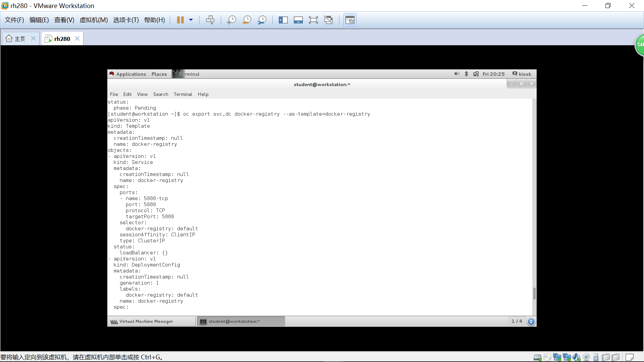This screenshot has height=362, width=644.
Task: Open the kiosk user menu
Action: click(522, 74)
